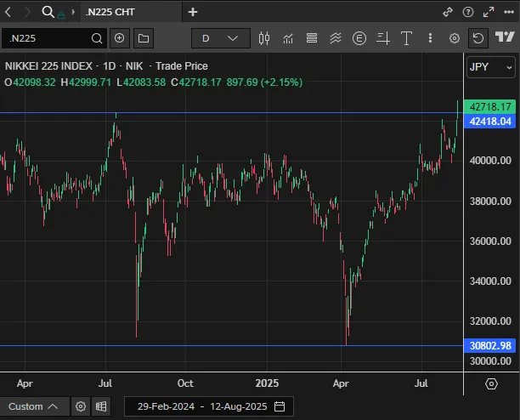Open the indicators chart icon
The height and width of the screenshot is (420, 520).
(x=288, y=38)
